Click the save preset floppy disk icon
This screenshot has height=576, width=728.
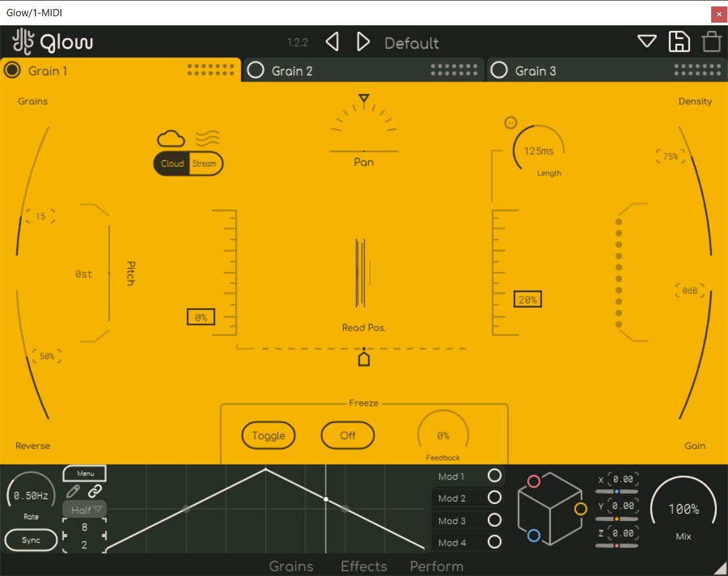tap(679, 42)
